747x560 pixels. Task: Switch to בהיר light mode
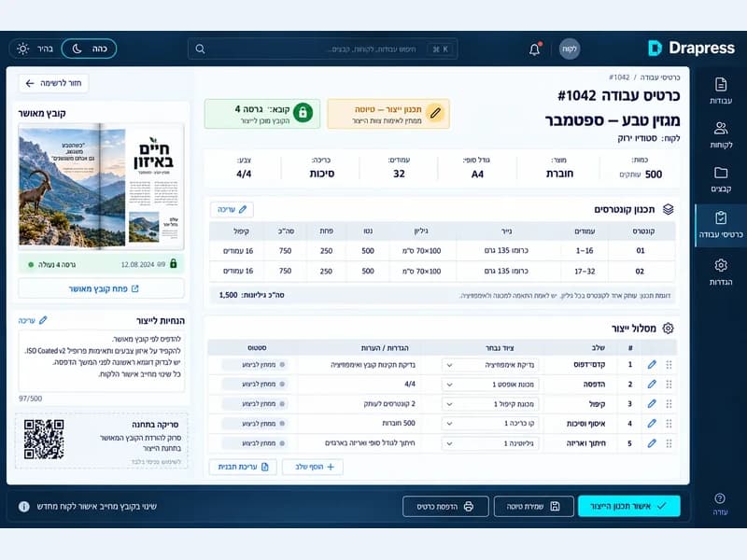coord(35,49)
